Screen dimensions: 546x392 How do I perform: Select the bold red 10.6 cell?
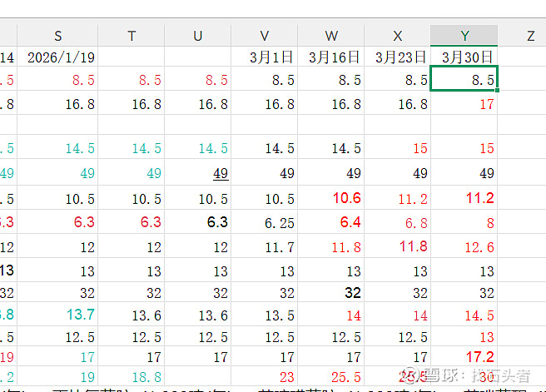330,198
